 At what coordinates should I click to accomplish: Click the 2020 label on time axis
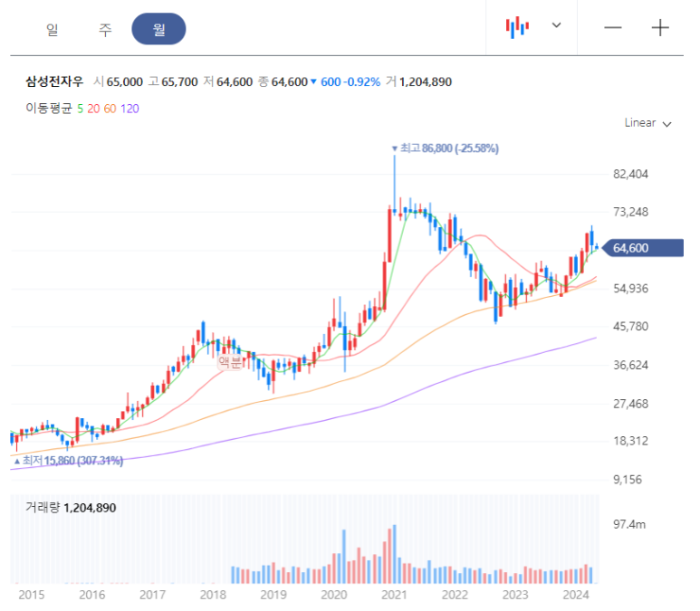click(334, 595)
